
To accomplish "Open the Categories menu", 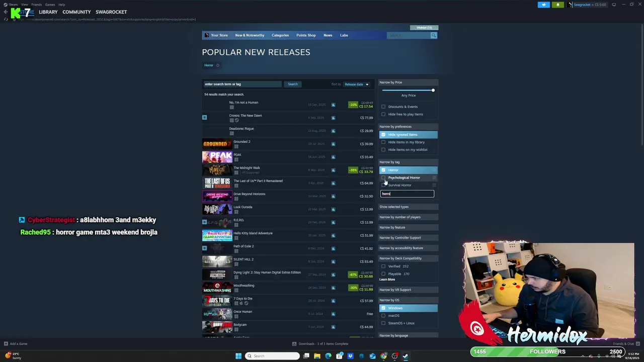I will pos(280,35).
